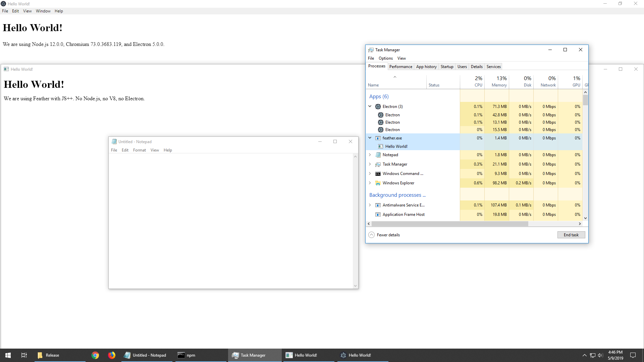Click the Notepad icon in Task Manager

[378, 155]
